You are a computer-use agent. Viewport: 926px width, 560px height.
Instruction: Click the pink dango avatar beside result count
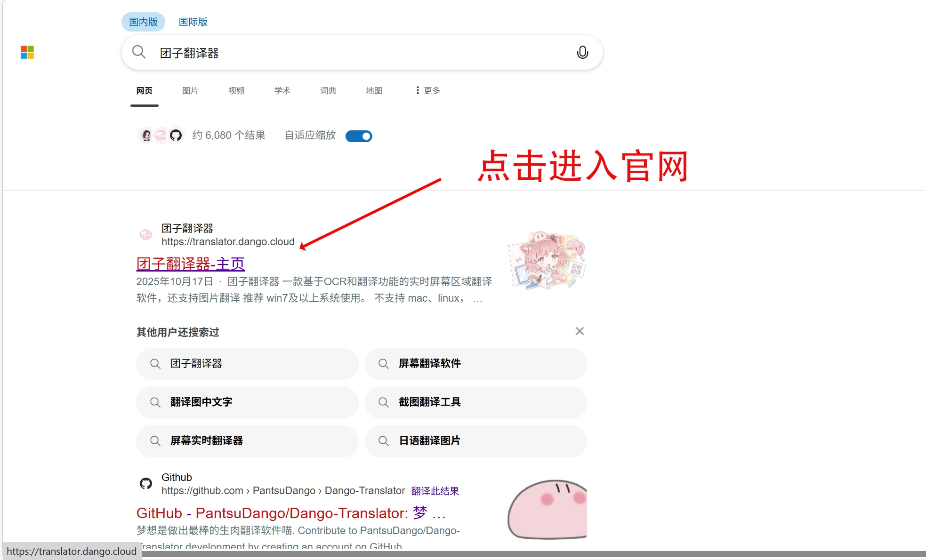(x=161, y=136)
